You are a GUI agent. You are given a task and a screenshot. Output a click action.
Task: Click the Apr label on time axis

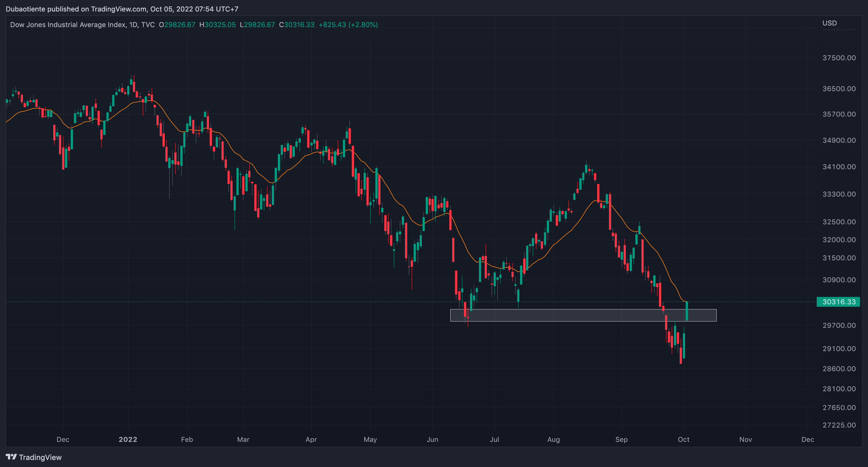pos(311,439)
